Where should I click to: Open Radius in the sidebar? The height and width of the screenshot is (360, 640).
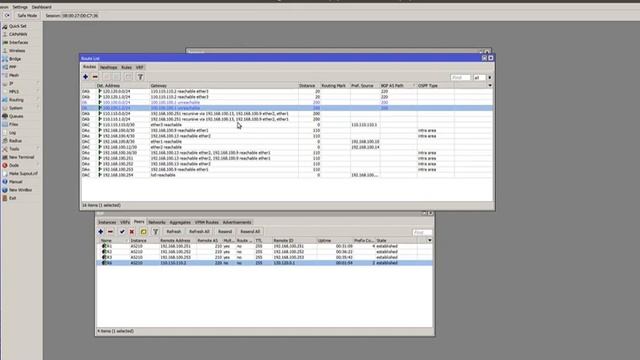[x=16, y=141]
